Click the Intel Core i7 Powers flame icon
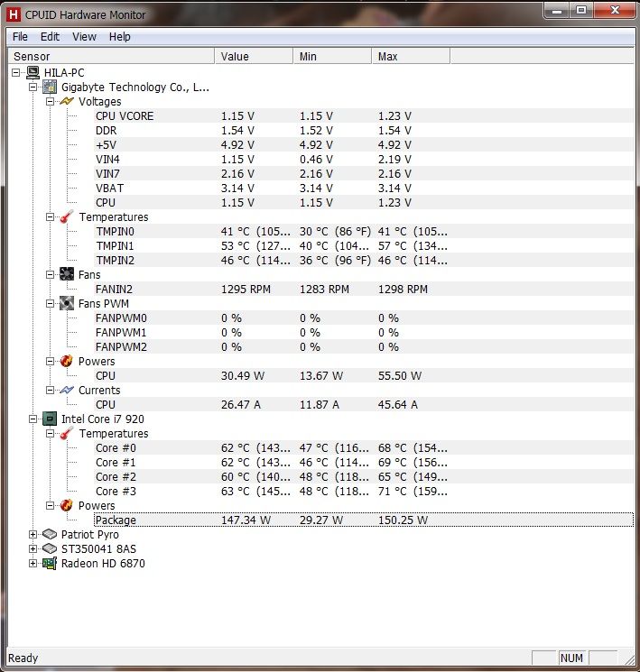The width and height of the screenshot is (640, 672). point(67,505)
